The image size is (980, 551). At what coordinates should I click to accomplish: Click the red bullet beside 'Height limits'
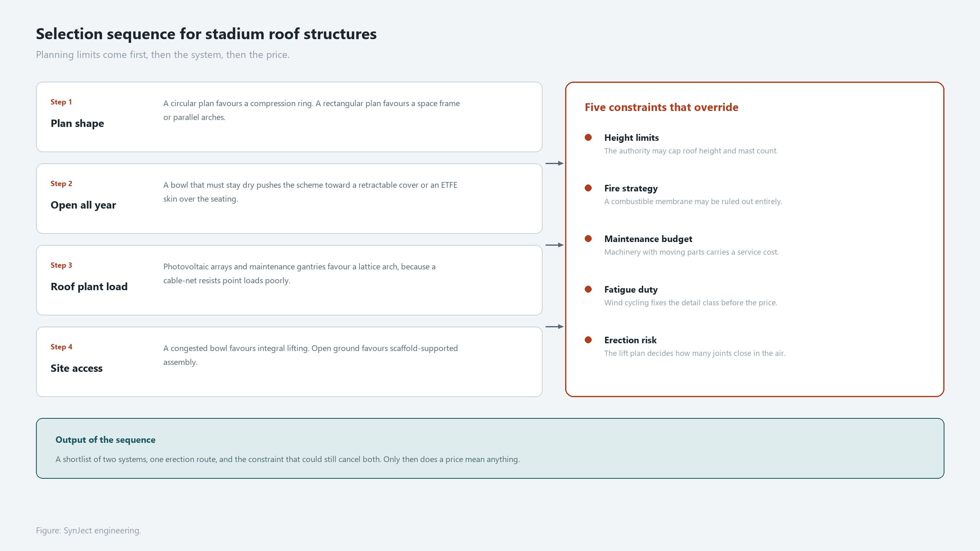(x=588, y=138)
